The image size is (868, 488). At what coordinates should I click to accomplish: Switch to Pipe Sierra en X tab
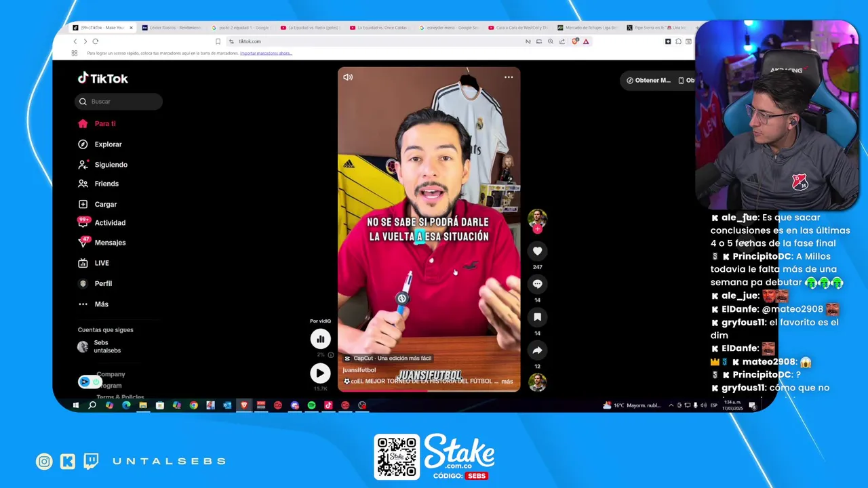coord(656,28)
